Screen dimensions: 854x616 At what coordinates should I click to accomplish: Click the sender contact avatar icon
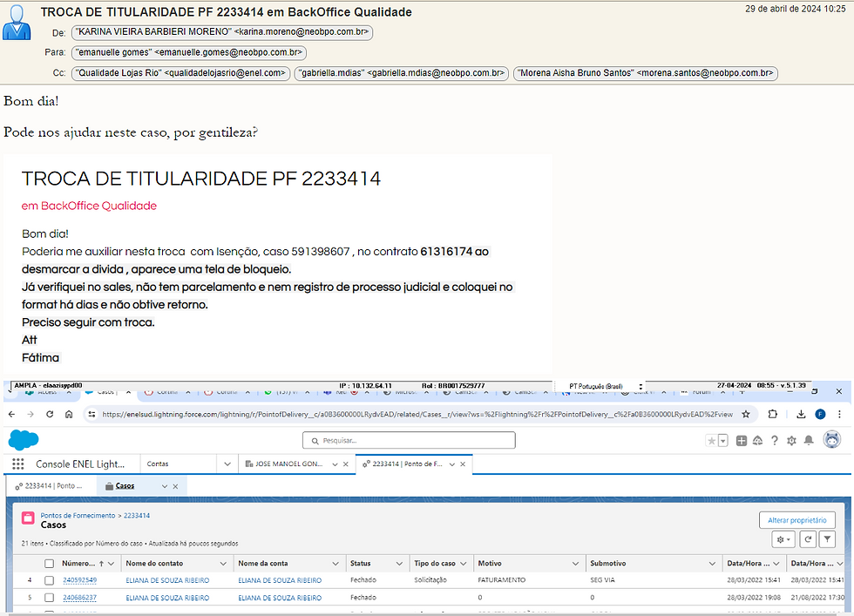pyautogui.click(x=17, y=23)
